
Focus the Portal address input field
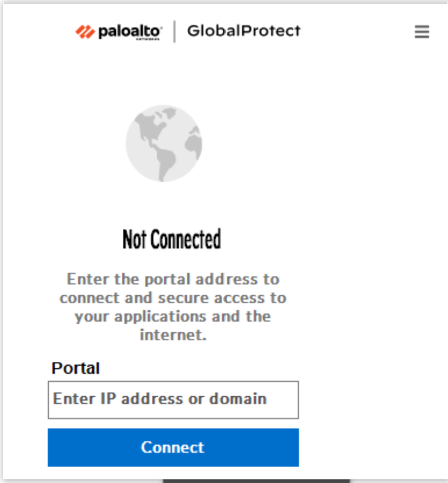[173, 400]
